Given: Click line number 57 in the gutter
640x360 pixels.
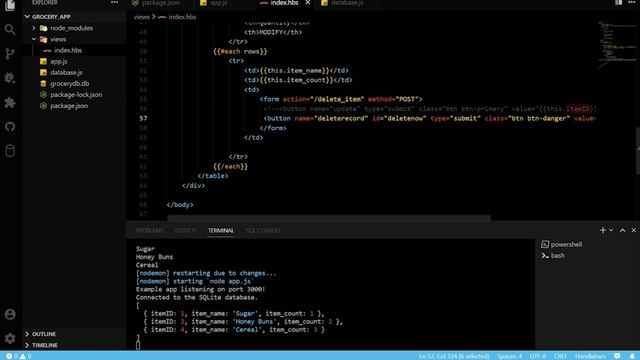Looking at the screenshot, I should coord(143,118).
